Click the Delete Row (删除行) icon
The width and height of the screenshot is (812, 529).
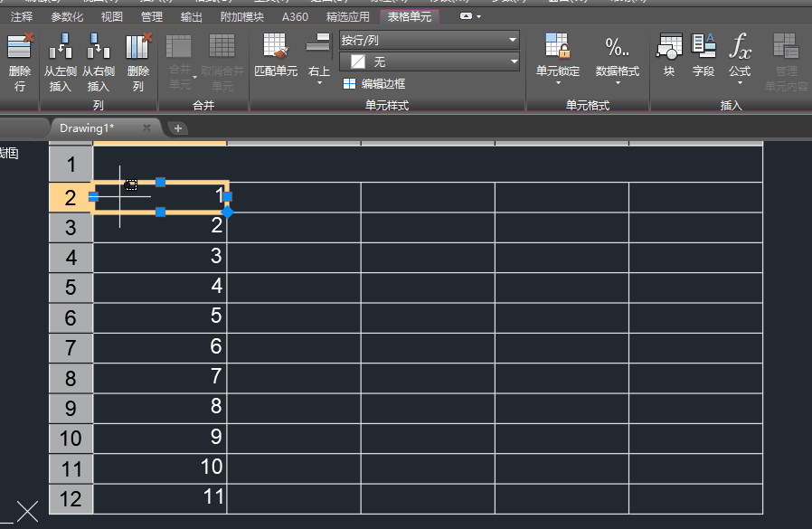(19, 62)
